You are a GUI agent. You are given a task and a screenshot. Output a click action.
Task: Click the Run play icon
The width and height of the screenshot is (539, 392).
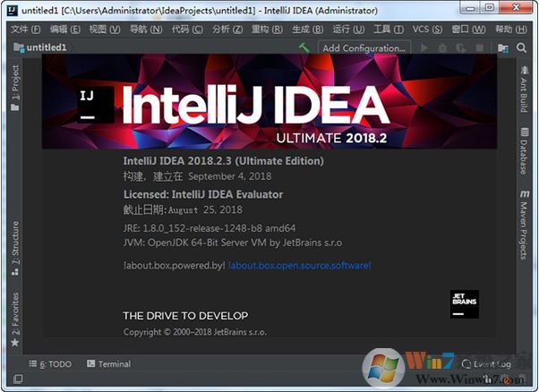click(x=424, y=48)
